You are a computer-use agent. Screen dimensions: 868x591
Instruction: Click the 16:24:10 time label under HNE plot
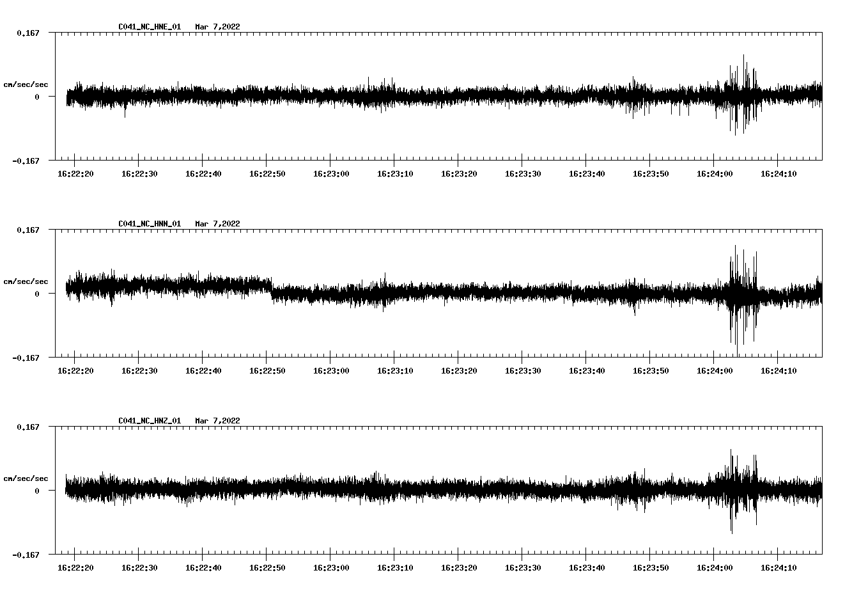click(779, 173)
